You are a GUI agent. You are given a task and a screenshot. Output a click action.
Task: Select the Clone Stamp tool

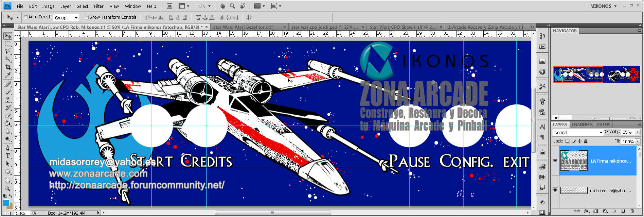pyautogui.click(x=8, y=100)
